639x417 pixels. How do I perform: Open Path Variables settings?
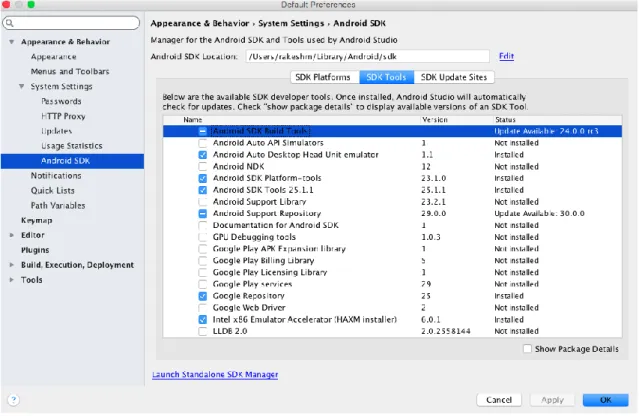pos(58,205)
